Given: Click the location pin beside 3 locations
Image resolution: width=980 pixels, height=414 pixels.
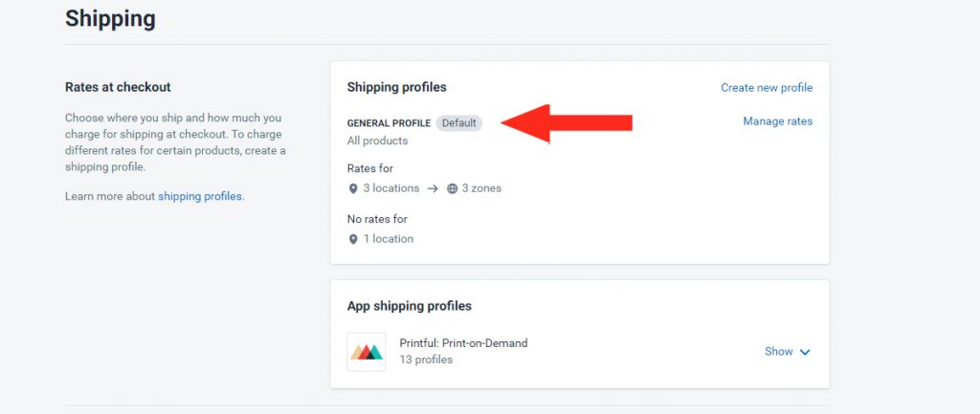Looking at the screenshot, I should [353, 188].
